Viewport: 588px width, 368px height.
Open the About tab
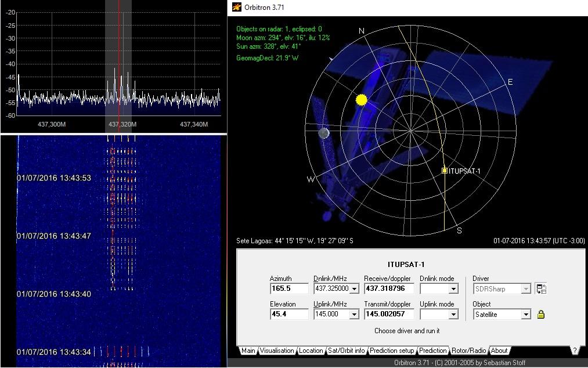[499, 351]
